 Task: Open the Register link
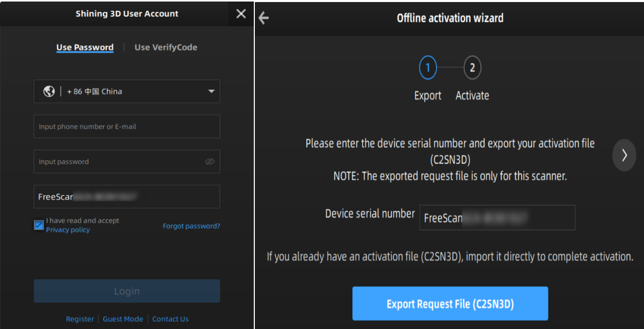[80, 319]
